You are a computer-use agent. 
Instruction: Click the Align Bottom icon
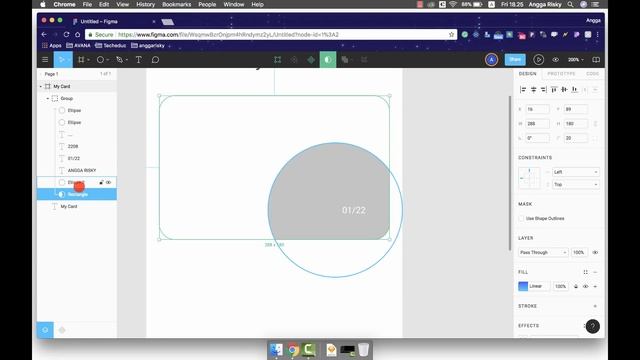click(x=574, y=89)
